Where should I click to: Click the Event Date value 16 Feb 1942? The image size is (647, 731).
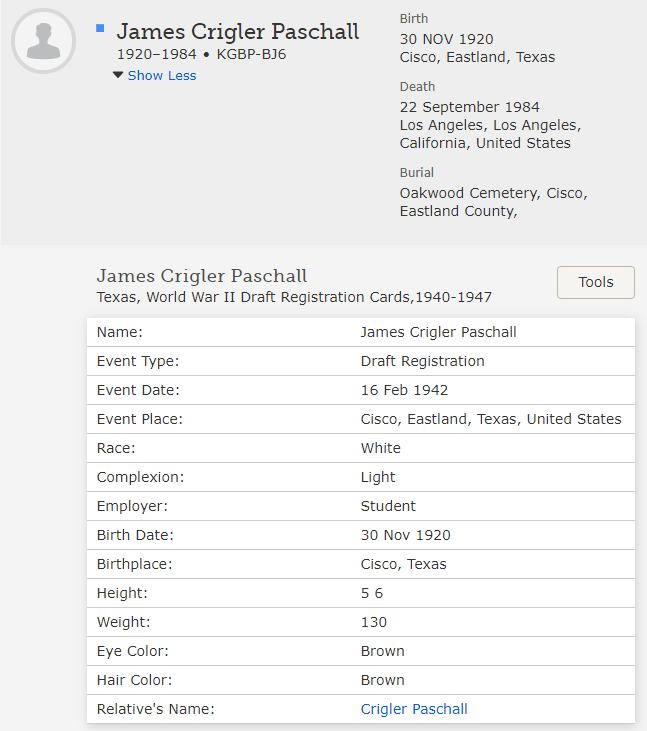[404, 390]
